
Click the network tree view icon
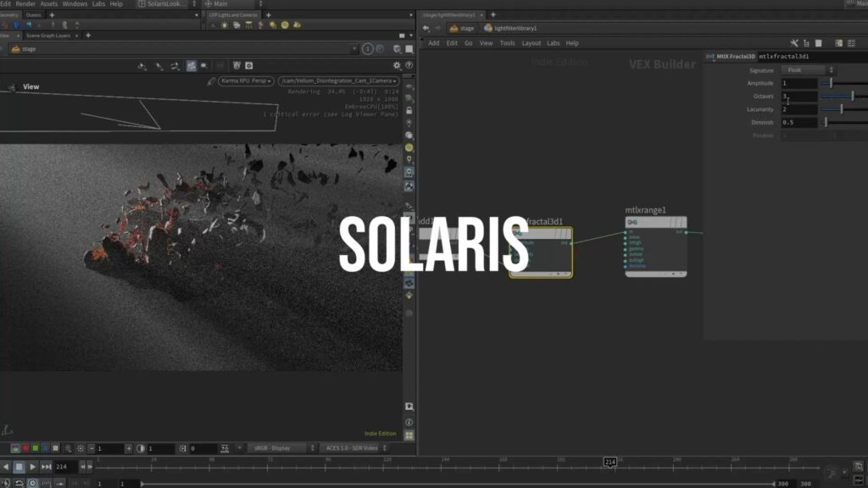pyautogui.click(x=806, y=43)
